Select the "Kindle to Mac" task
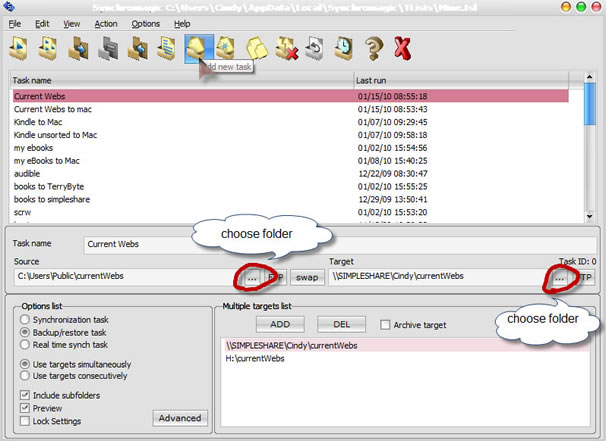 [291, 122]
